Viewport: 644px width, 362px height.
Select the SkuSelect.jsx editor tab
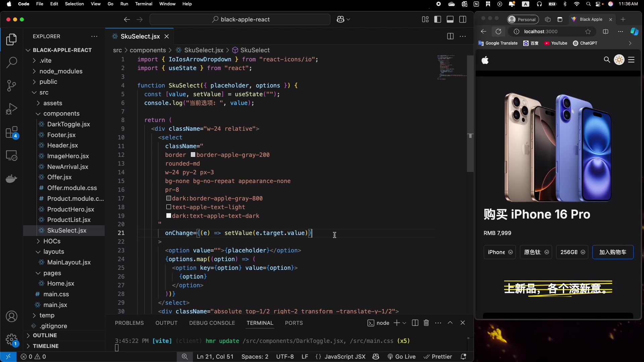(x=140, y=36)
